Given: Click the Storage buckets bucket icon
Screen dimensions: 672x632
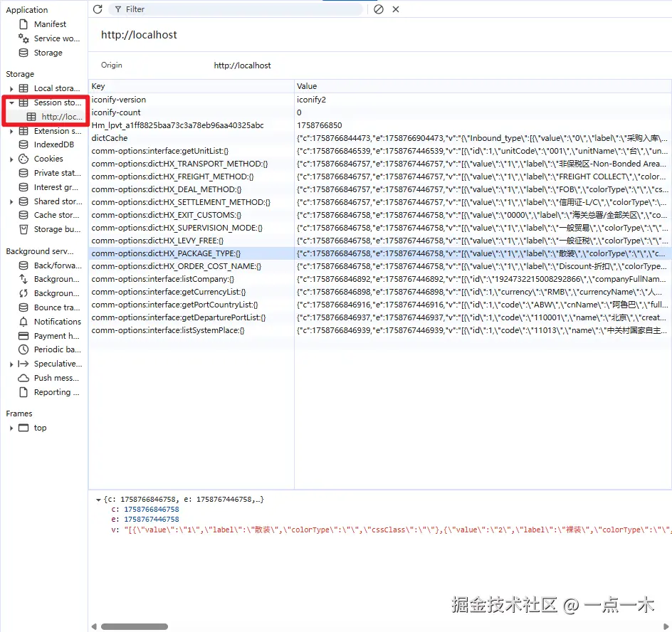Looking at the screenshot, I should 23,229.
